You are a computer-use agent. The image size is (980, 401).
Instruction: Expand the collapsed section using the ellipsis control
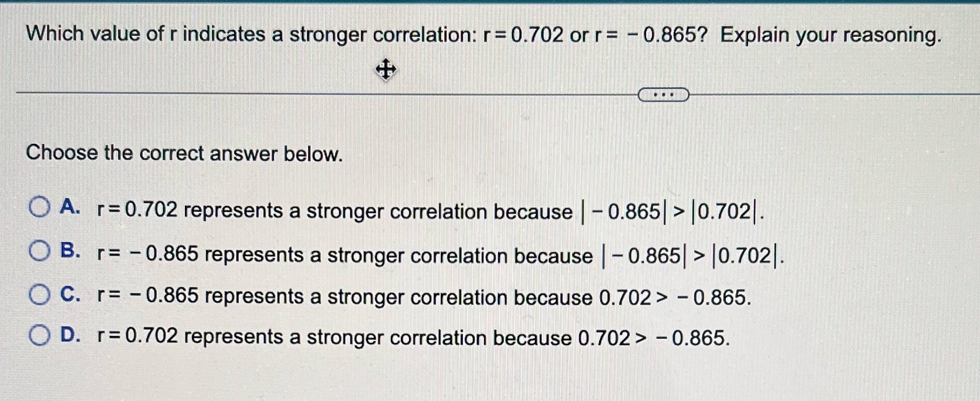[663, 93]
